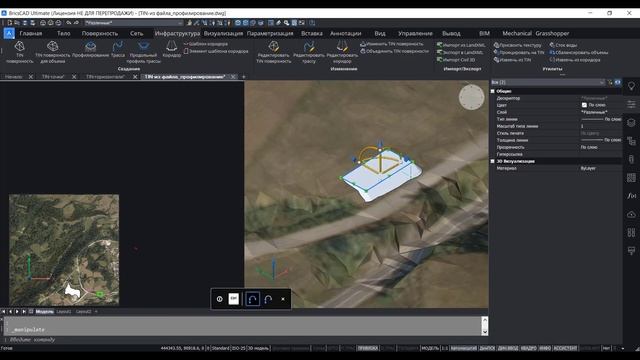
Task: Close the manipulator floating toolbar
Action: [283, 299]
